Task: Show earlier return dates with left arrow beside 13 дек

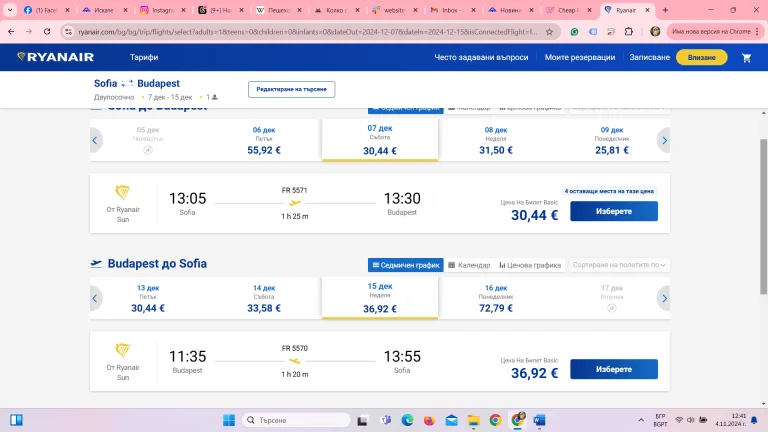Action: pyautogui.click(x=95, y=298)
